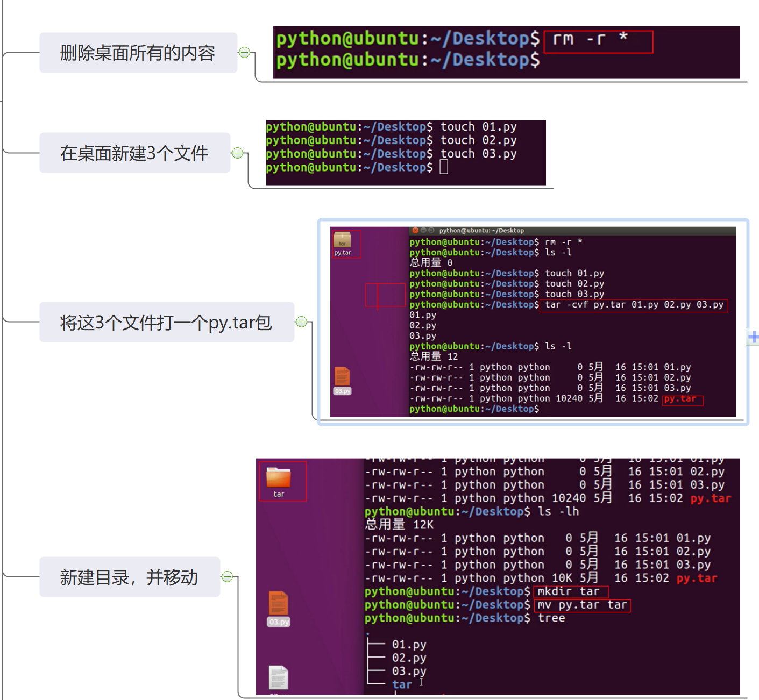Toggle collapse on the 删除桌面所有的内容 node
Image resolution: width=759 pixels, height=700 pixels.
(x=245, y=52)
